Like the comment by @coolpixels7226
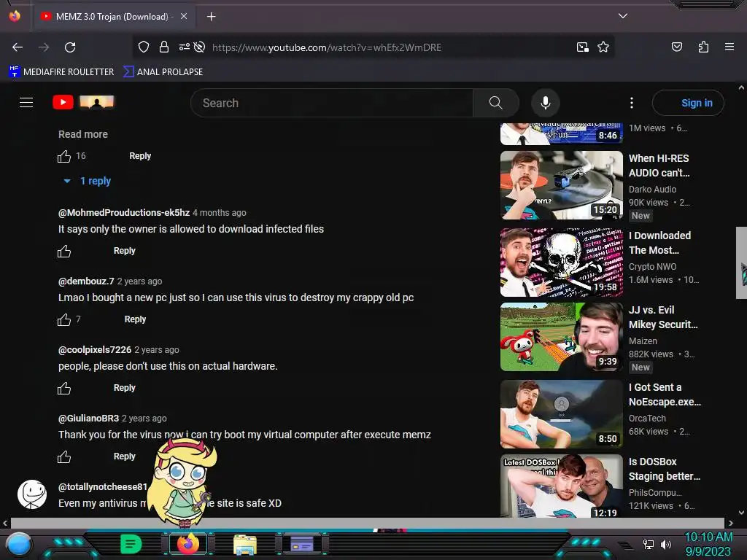 point(64,388)
